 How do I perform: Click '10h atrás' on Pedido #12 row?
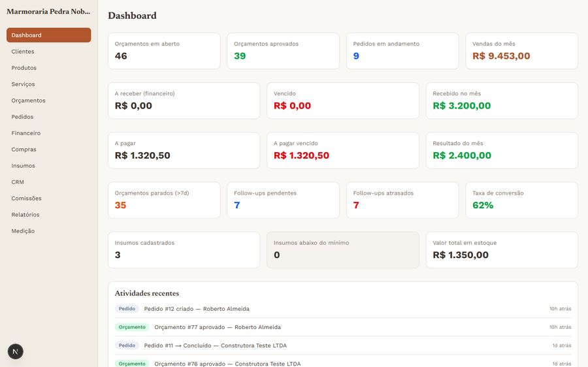(561, 309)
